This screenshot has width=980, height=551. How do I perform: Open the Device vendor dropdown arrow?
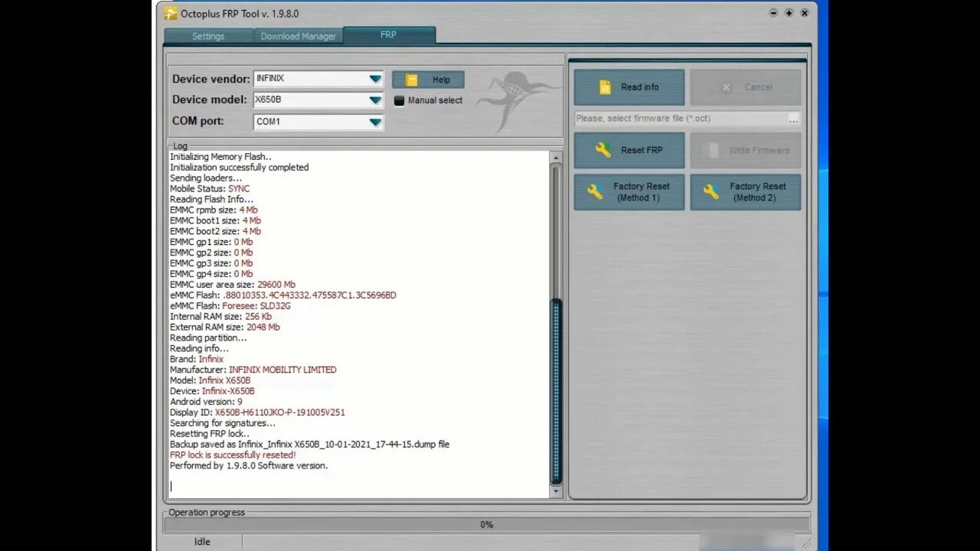(x=375, y=78)
